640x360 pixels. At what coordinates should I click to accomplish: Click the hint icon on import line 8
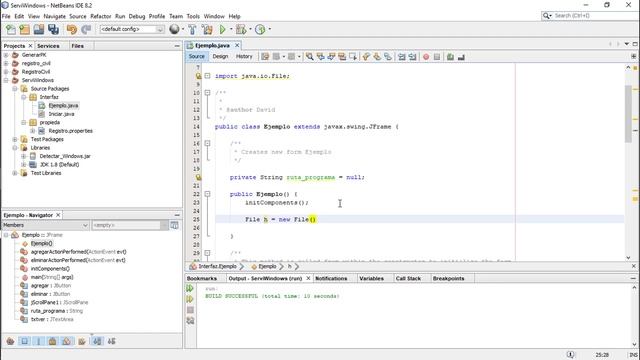(198, 76)
